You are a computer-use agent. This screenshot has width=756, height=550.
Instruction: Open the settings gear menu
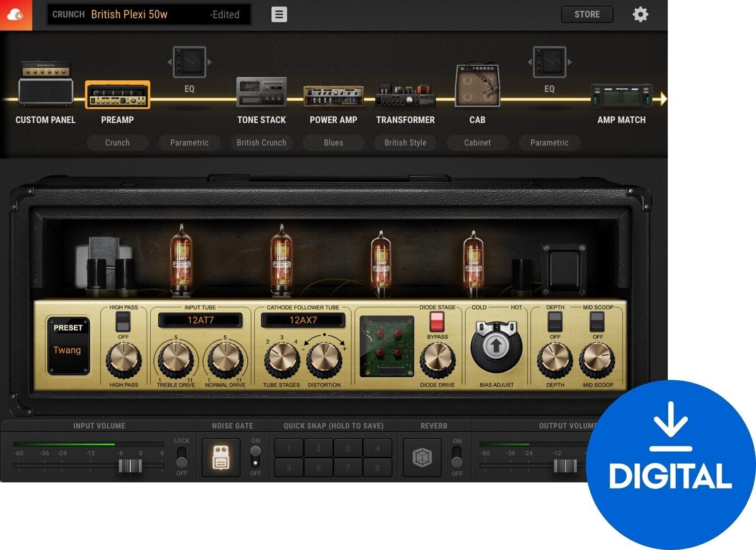click(x=641, y=14)
